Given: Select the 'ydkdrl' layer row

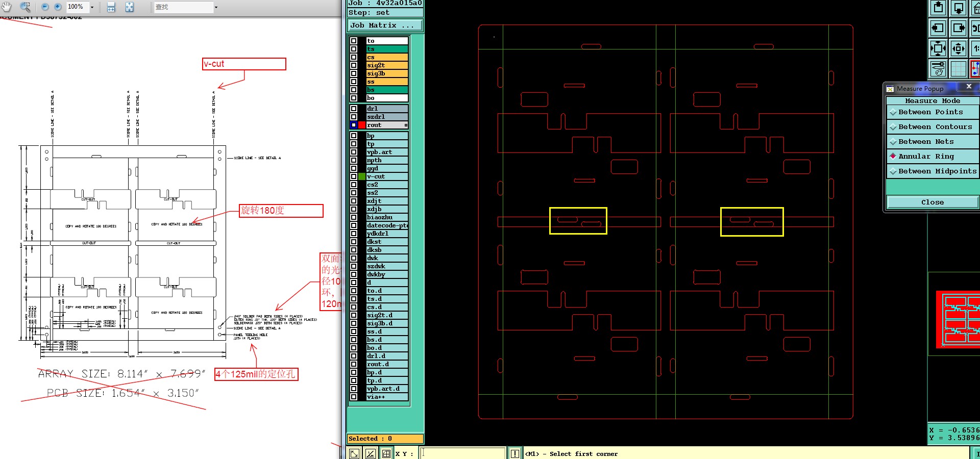Looking at the screenshot, I should [387, 234].
